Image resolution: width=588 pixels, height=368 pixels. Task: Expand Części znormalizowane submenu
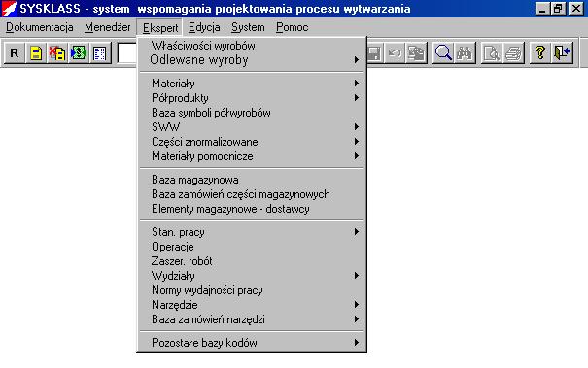point(252,142)
